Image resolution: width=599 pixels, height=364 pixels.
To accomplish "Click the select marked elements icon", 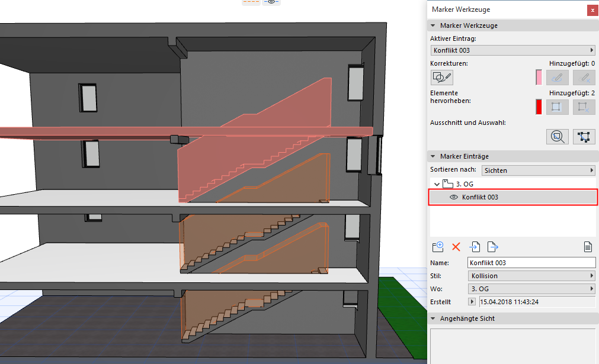I will [584, 136].
